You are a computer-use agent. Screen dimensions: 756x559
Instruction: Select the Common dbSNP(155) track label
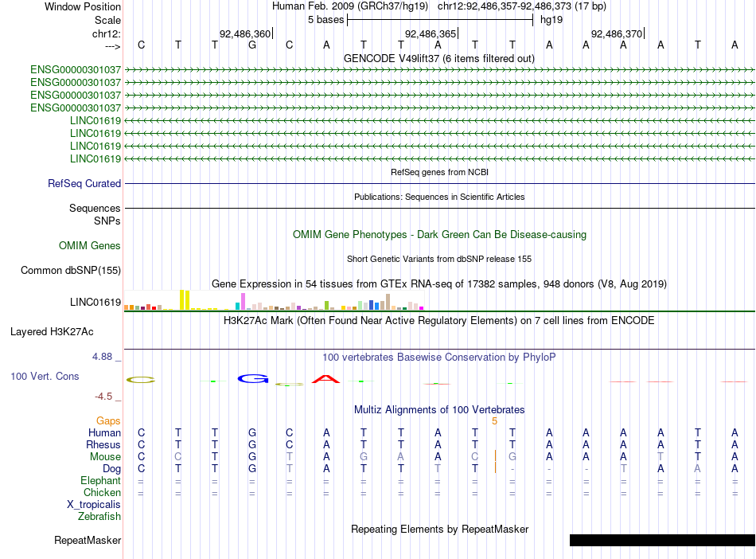(x=71, y=270)
